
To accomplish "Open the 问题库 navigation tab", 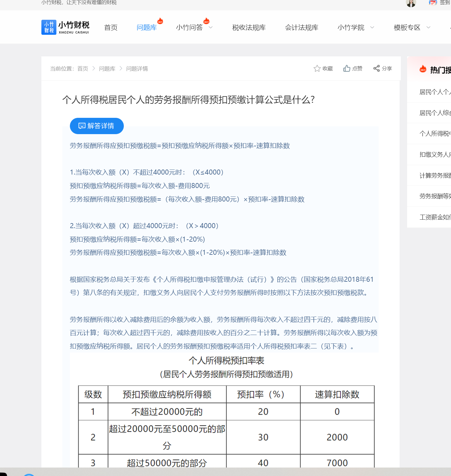I will point(147,28).
